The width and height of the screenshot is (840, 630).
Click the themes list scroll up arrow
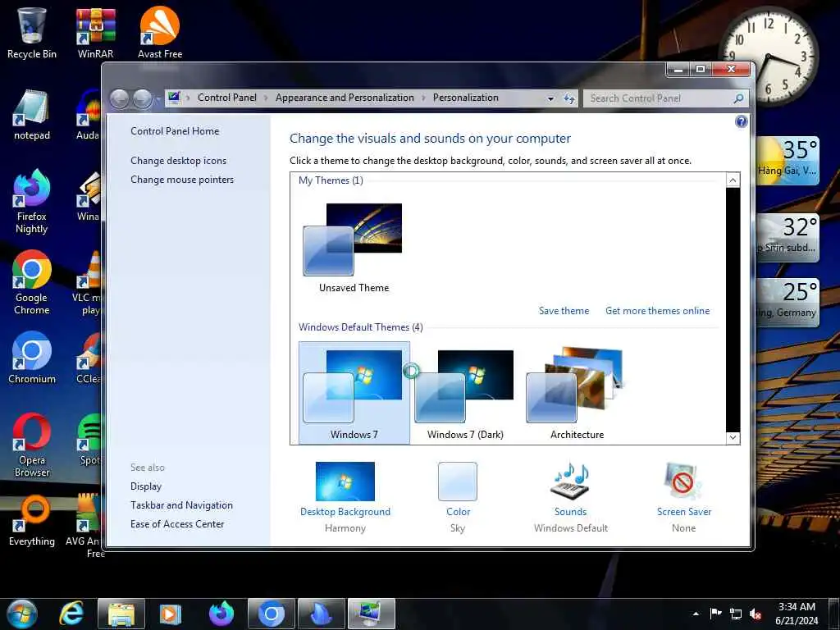(733, 180)
